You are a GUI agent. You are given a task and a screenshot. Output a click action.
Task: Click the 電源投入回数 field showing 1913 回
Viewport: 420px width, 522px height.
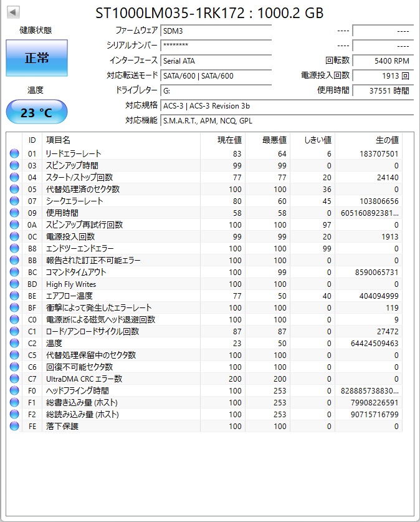pos(383,75)
